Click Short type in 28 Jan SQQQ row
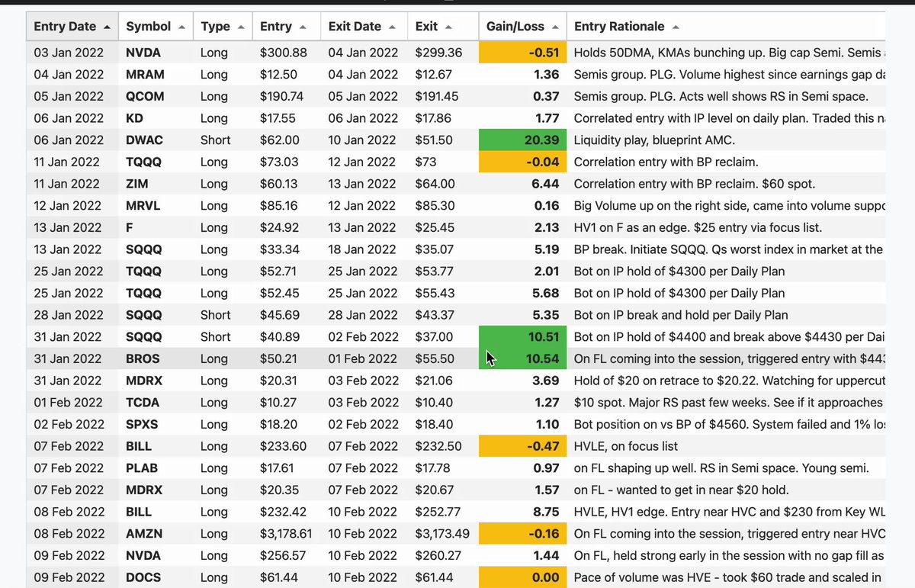The image size is (915, 588). pos(216,315)
